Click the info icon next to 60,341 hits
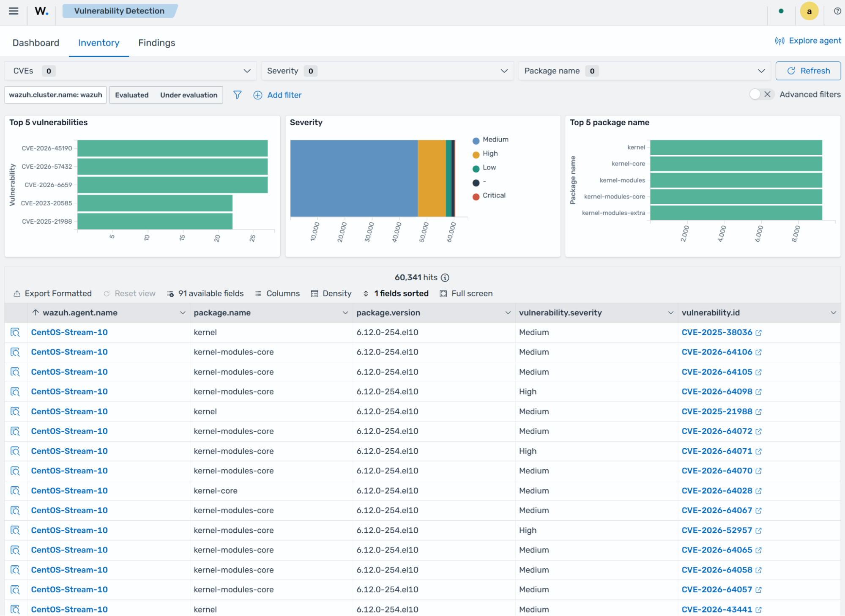The width and height of the screenshot is (845, 616). point(445,277)
